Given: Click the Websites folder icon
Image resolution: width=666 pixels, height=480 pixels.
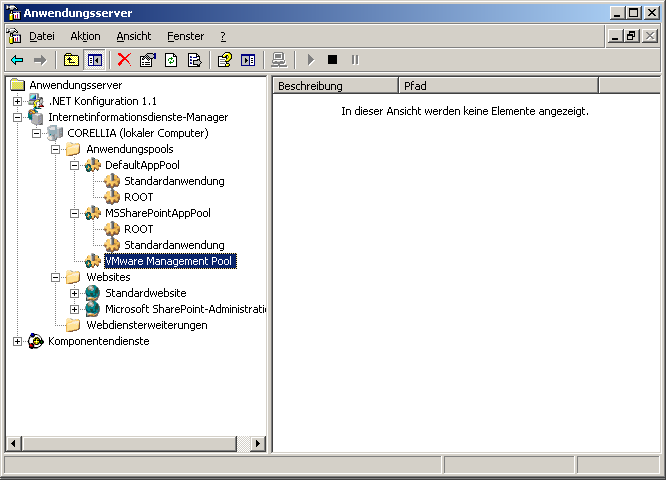Looking at the screenshot, I should click(73, 277).
